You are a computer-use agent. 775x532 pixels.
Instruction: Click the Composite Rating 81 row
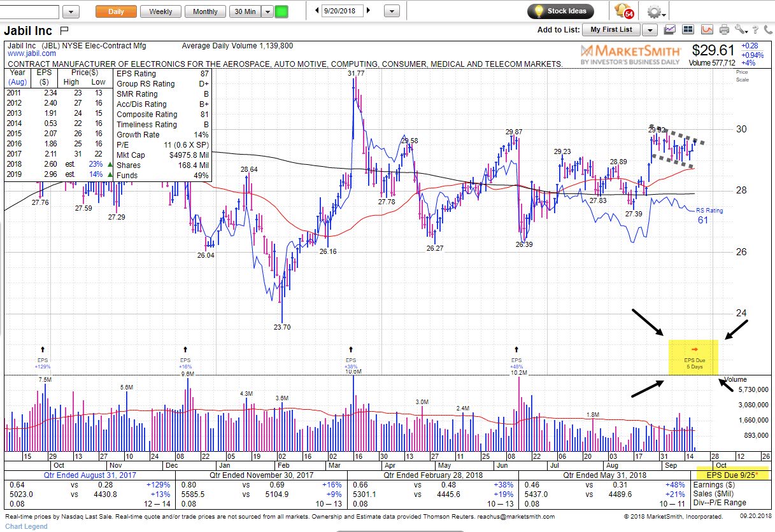[163, 115]
